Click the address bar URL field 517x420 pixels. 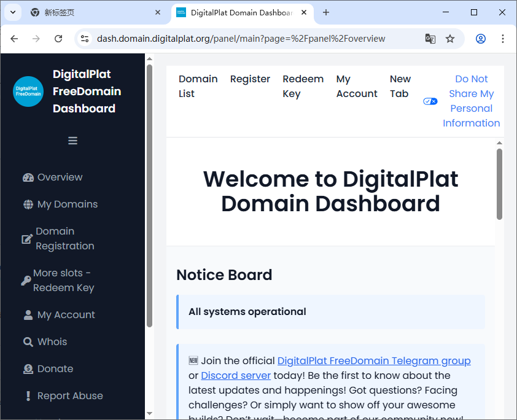point(246,39)
